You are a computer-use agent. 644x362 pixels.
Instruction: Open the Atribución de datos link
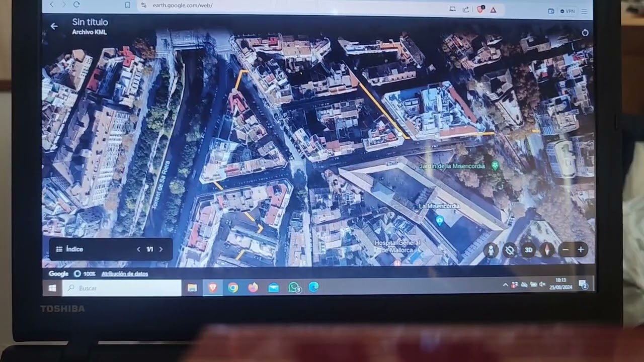pyautogui.click(x=125, y=274)
